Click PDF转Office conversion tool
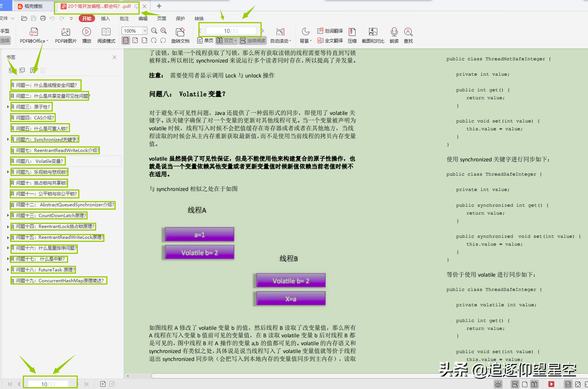 click(34, 36)
